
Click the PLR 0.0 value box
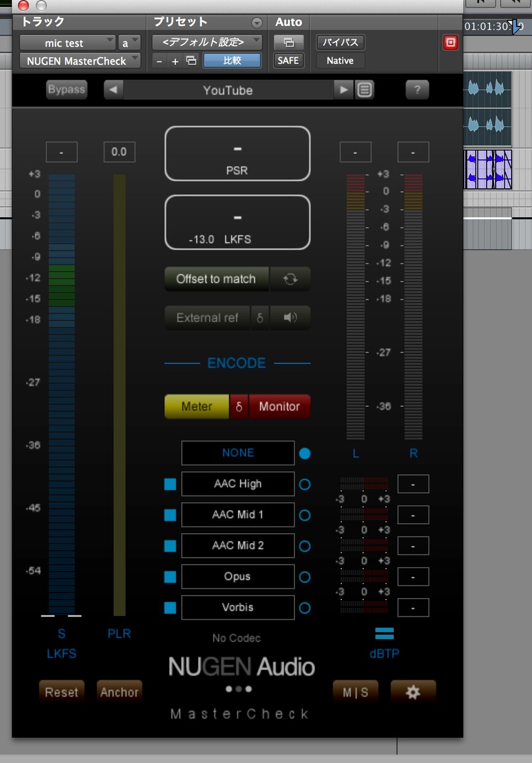click(x=119, y=151)
